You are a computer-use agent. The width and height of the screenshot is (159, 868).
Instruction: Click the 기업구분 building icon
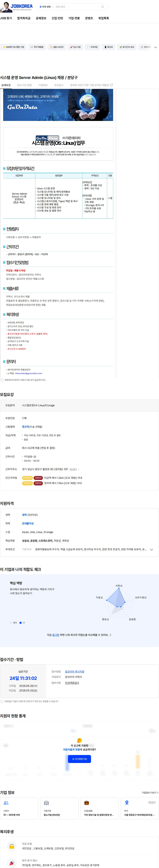pos(46,803)
